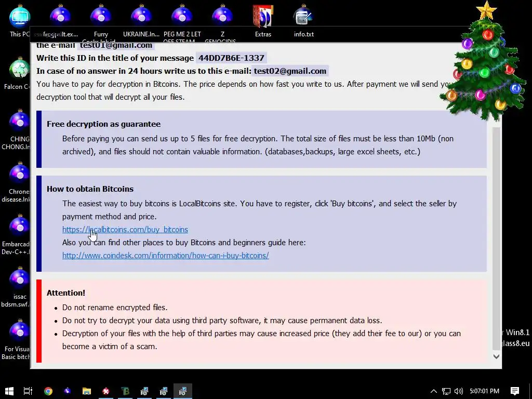The width and height of the screenshot is (532, 399).
Task: Open Task View in taskbar
Action: coord(28,391)
